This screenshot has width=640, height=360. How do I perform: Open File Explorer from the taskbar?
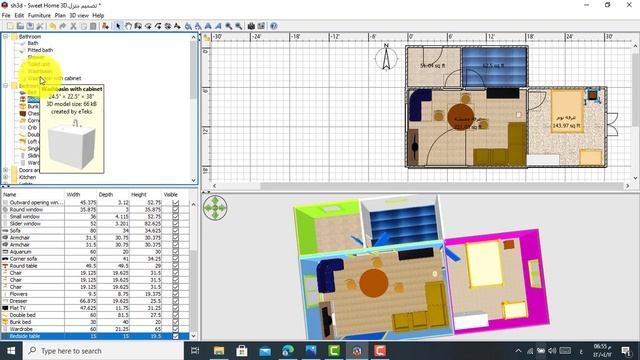point(219,351)
